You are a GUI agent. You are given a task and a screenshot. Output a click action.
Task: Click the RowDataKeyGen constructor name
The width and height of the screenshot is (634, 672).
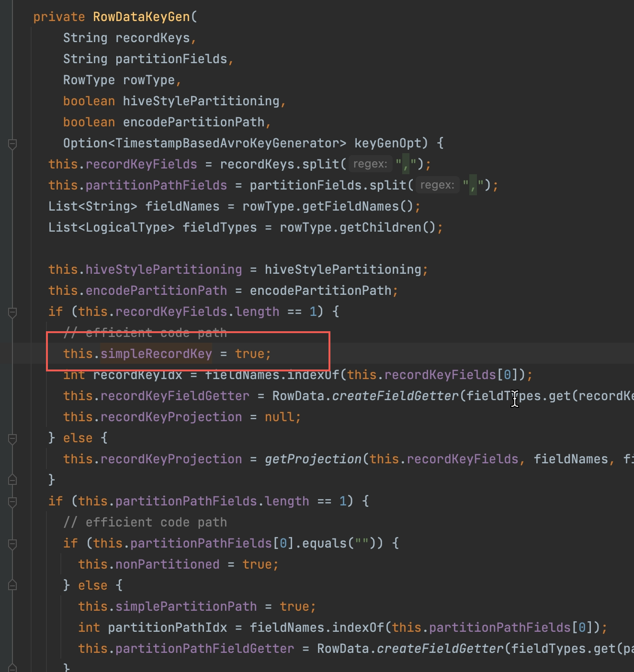(141, 17)
